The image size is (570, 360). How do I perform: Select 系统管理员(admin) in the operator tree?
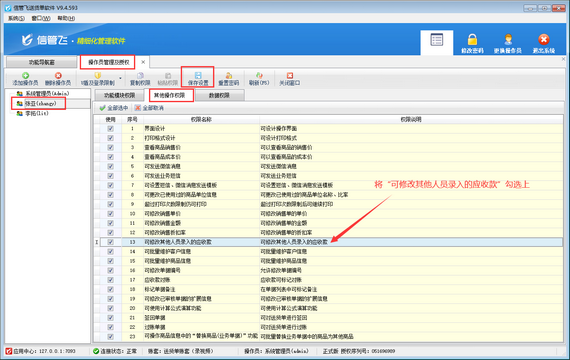(x=47, y=93)
